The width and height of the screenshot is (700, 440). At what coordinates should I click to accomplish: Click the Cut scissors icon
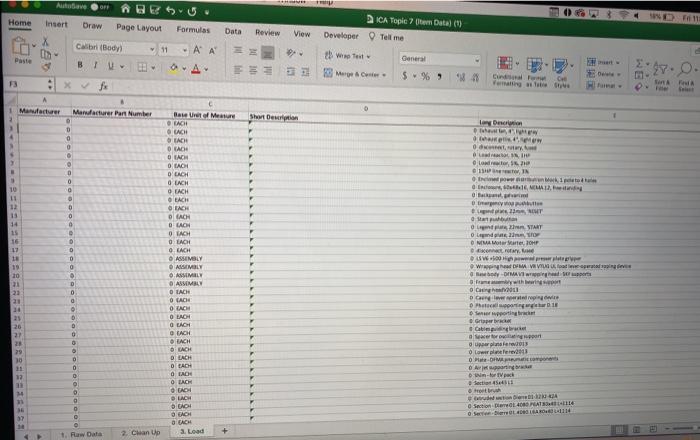[45, 42]
